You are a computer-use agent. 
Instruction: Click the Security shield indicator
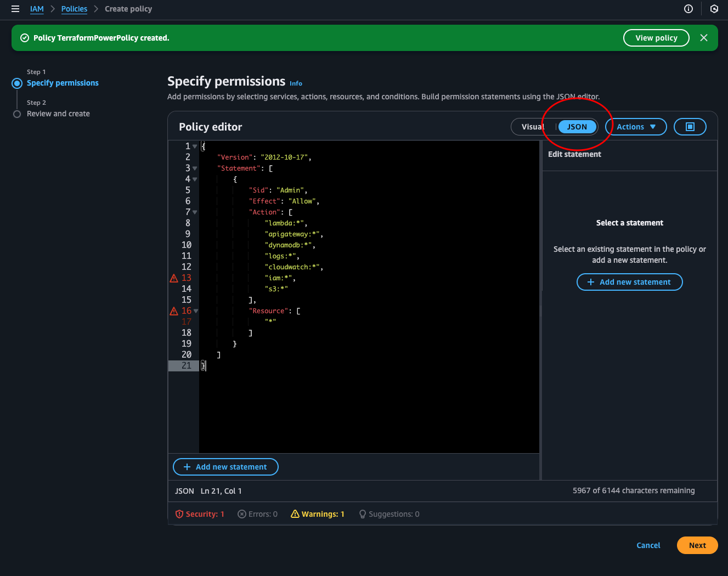click(200, 514)
